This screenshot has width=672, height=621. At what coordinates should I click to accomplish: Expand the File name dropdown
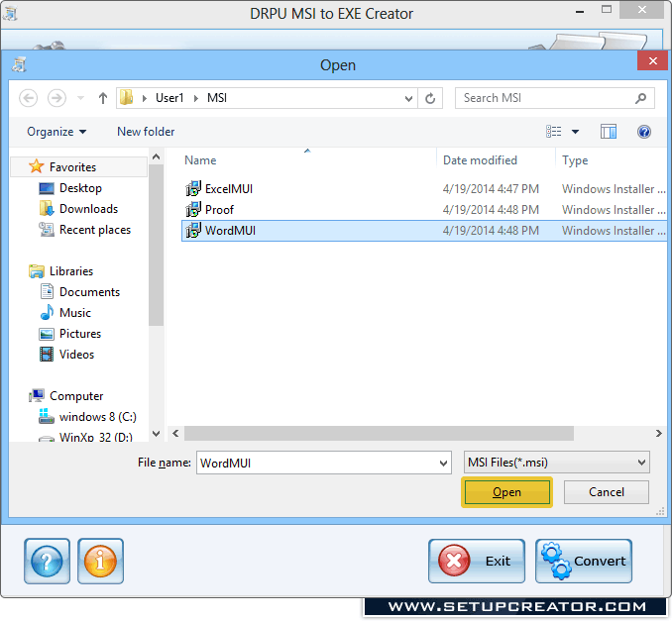point(444,463)
